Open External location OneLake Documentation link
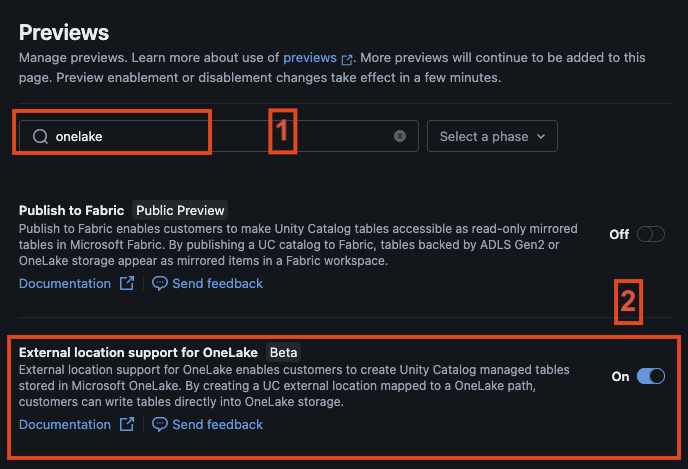The image size is (688, 469). coord(65,424)
